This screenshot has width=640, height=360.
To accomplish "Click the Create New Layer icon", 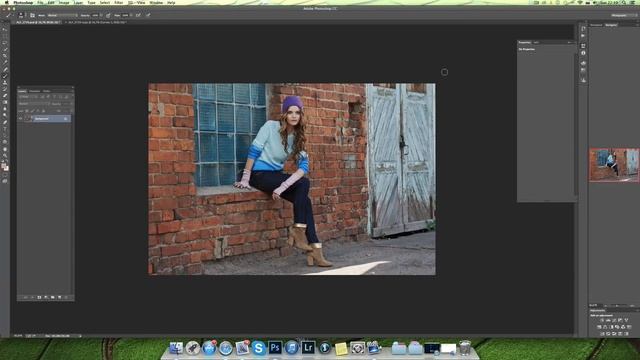I will pos(60,297).
